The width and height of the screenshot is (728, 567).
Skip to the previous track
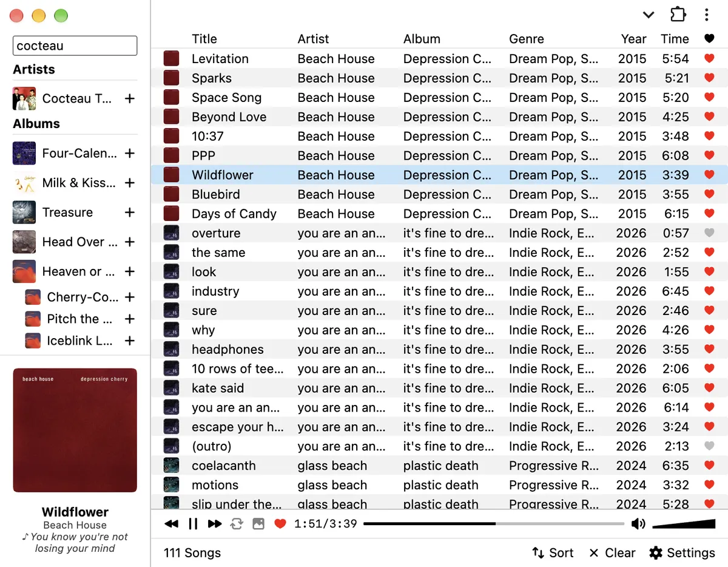(x=172, y=524)
